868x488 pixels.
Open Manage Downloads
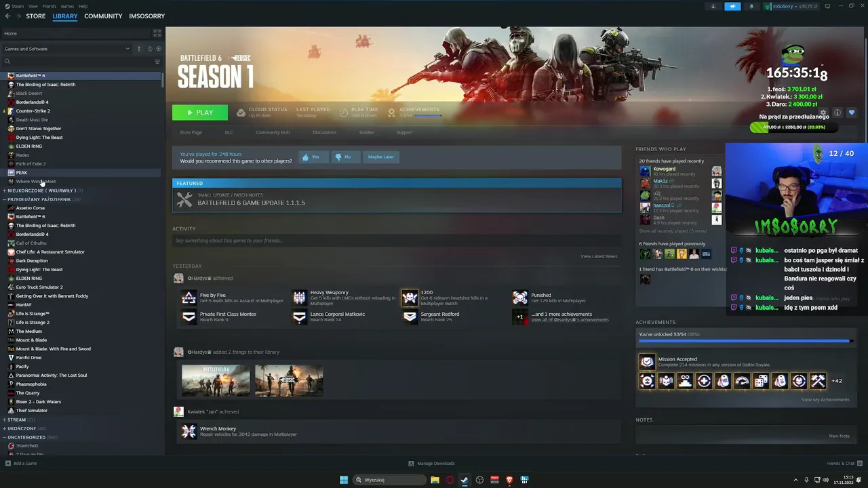click(431, 464)
